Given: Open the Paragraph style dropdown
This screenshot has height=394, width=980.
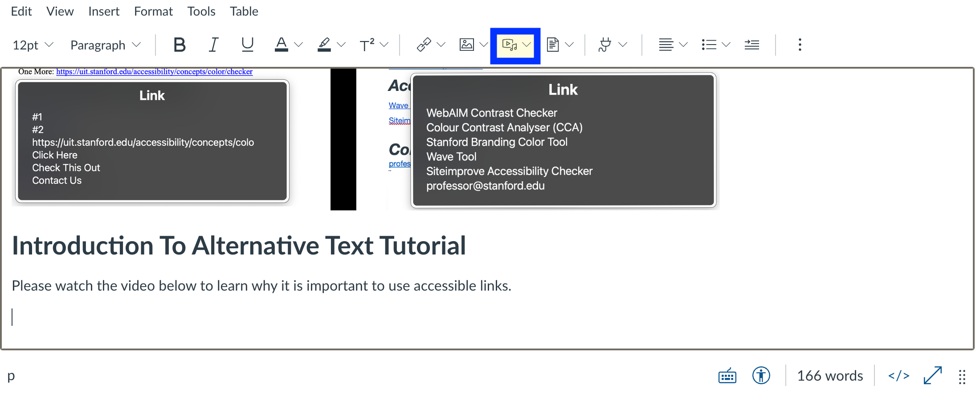Looking at the screenshot, I should pos(106,45).
